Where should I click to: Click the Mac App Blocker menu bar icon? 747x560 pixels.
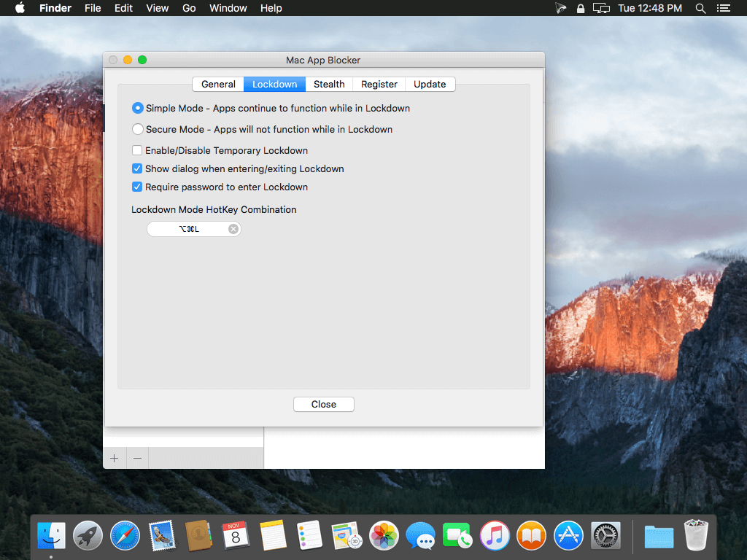(x=561, y=8)
